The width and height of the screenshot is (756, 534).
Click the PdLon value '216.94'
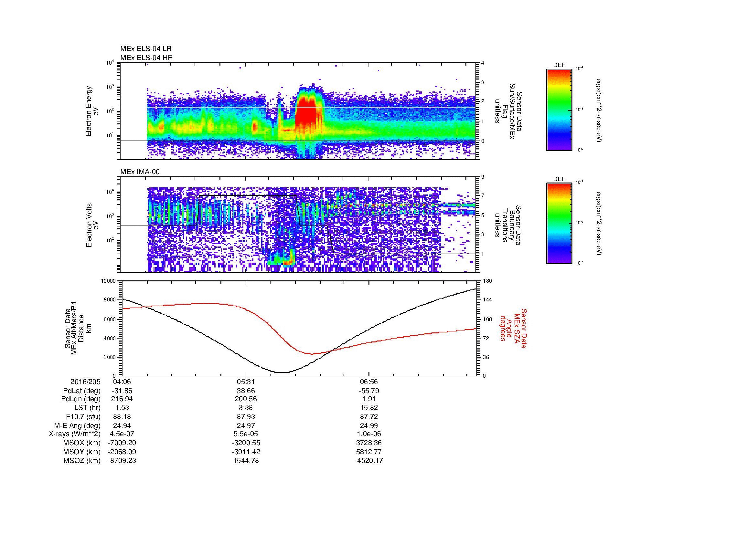pyautogui.click(x=122, y=399)
